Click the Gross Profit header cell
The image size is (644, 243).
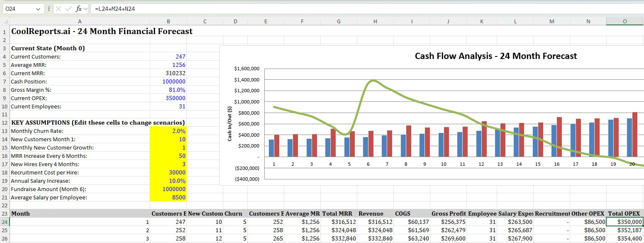448,214
